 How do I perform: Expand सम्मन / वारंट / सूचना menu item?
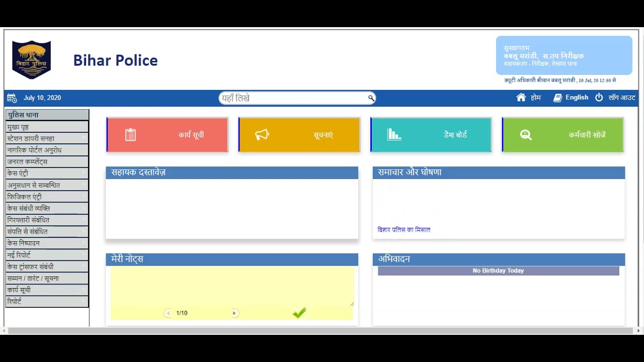(47, 278)
